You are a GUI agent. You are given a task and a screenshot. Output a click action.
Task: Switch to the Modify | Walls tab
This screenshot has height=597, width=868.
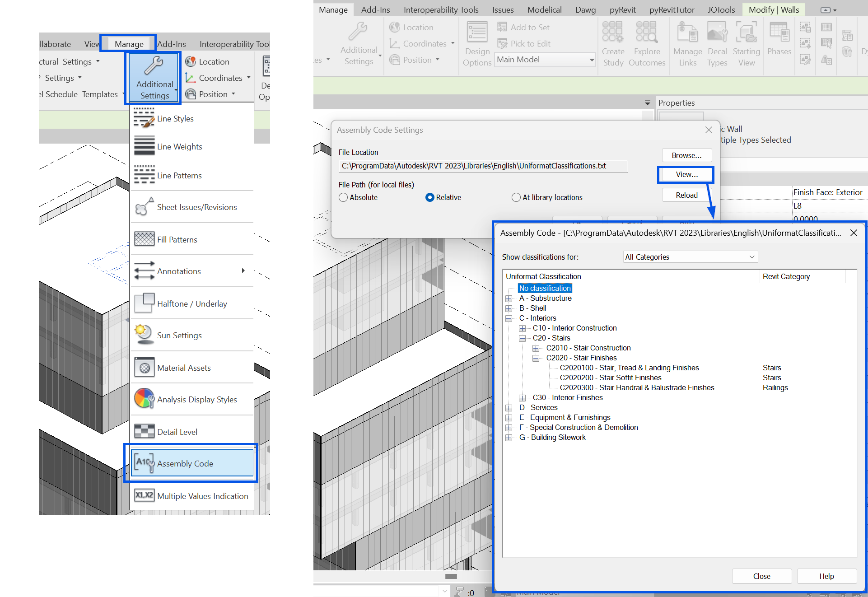774,9
